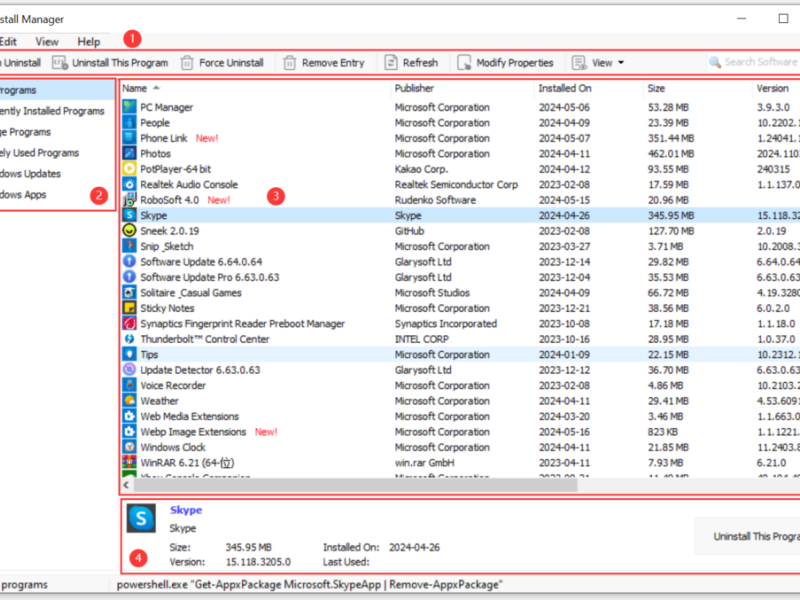Select Recently Installed Programs category
This screenshot has width=800, height=600.
pos(57,111)
